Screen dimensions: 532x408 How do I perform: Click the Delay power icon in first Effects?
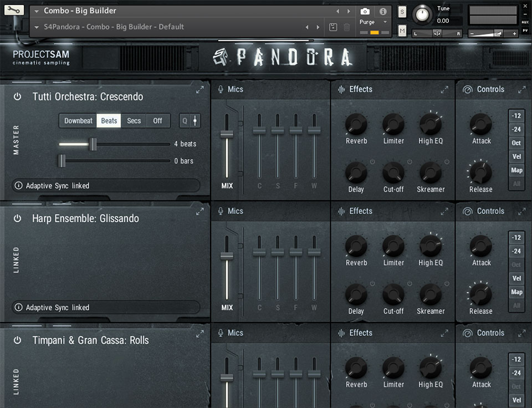tap(372, 162)
